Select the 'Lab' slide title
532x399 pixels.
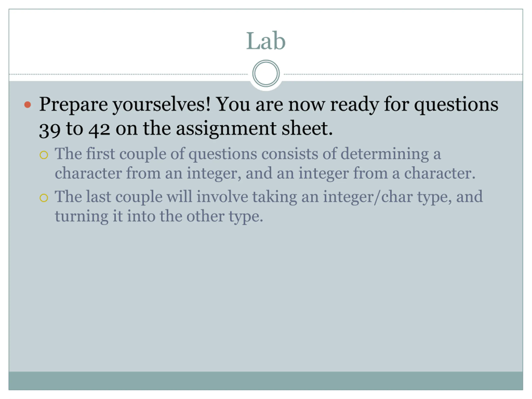click(266, 41)
